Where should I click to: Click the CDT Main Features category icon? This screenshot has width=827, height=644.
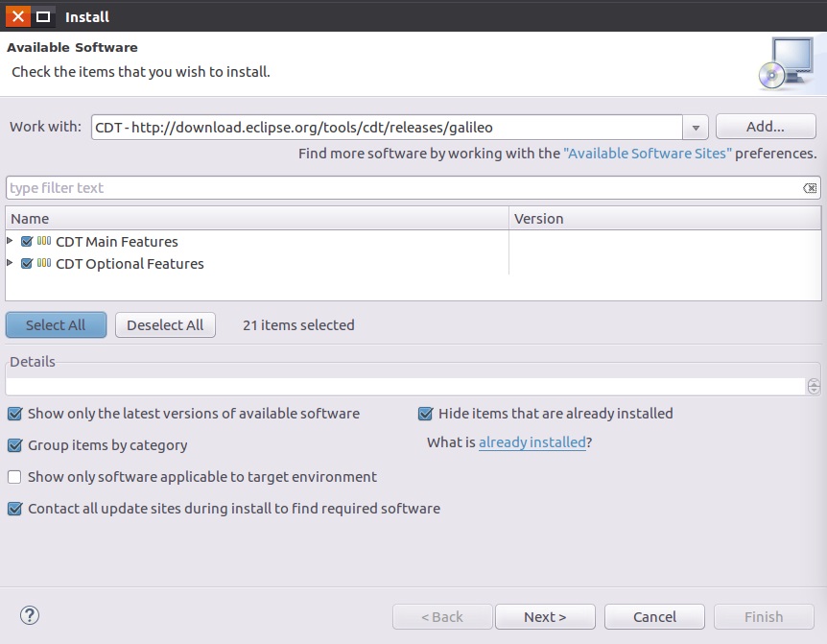pos(44,242)
